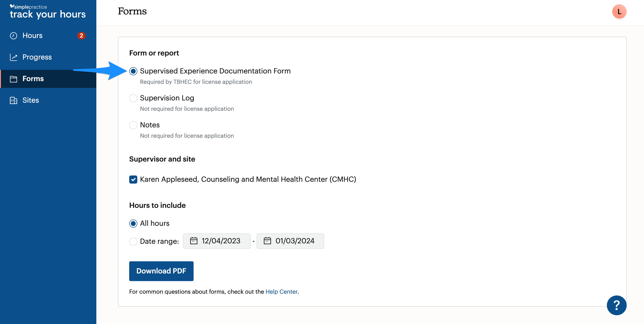Switch hours selection to Date range
This screenshot has width=644, height=324.
(x=133, y=241)
